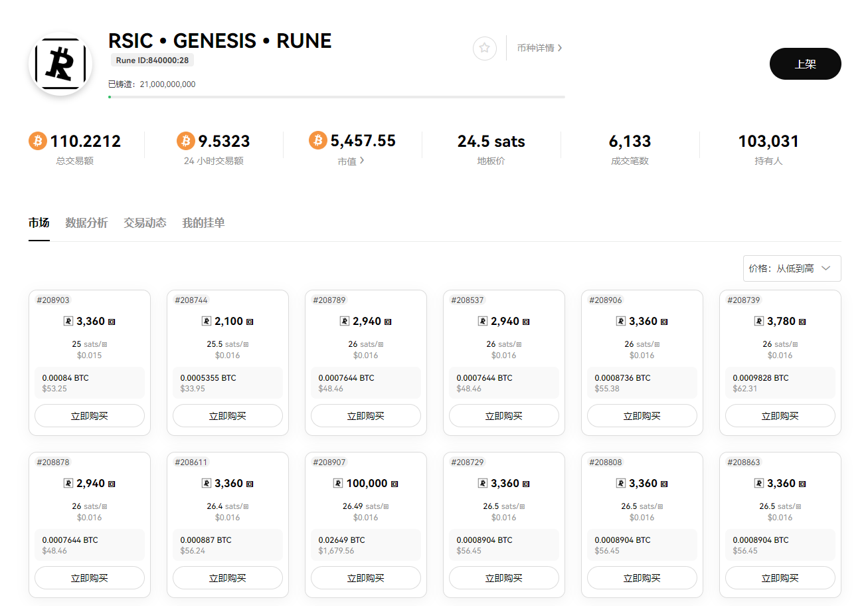Switch to the 交易动态 tab

click(x=145, y=223)
